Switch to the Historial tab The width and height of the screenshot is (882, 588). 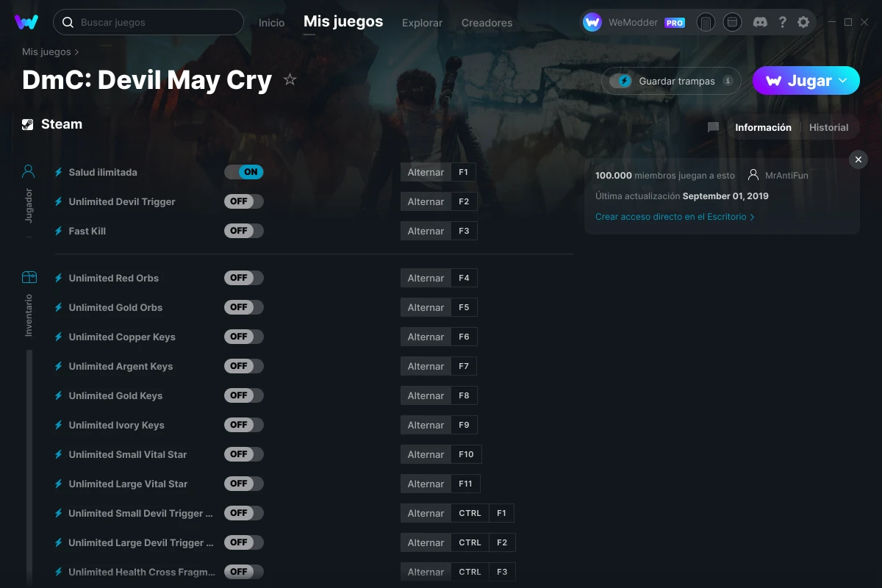828,127
